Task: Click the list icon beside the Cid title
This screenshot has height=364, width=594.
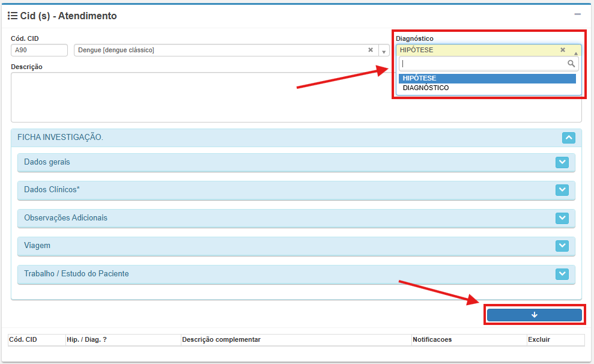Action: 12,16
